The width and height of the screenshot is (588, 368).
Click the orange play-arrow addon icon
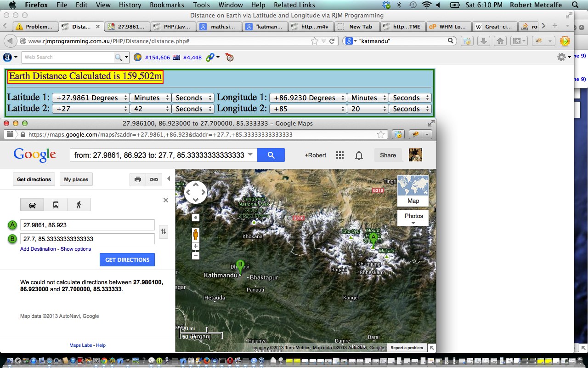[565, 41]
